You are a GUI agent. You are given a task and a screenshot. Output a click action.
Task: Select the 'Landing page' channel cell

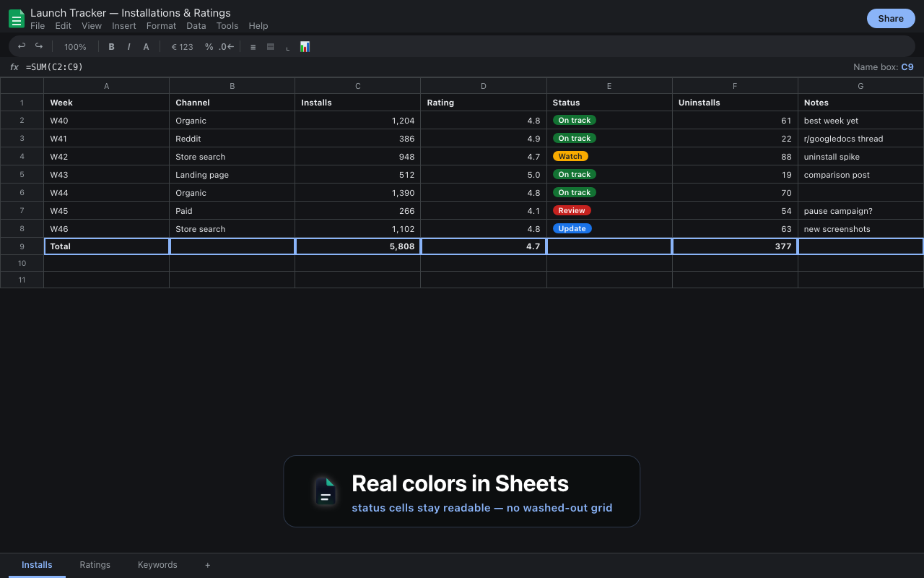tap(232, 175)
